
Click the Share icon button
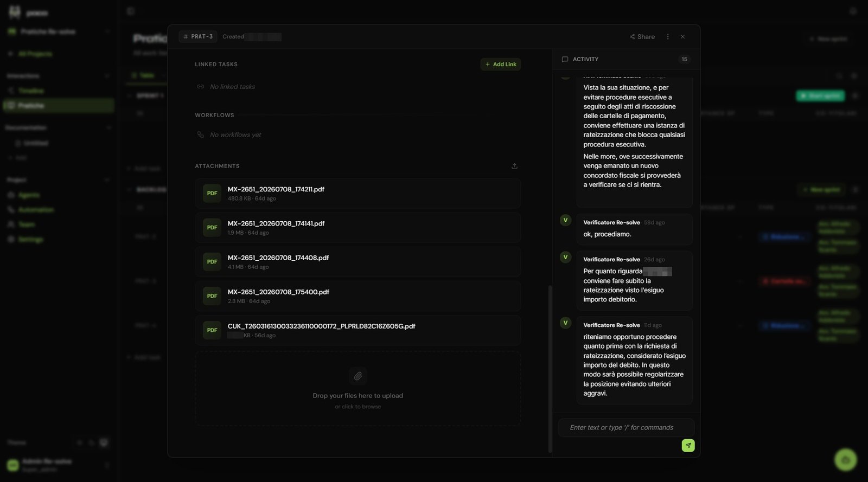coord(642,37)
